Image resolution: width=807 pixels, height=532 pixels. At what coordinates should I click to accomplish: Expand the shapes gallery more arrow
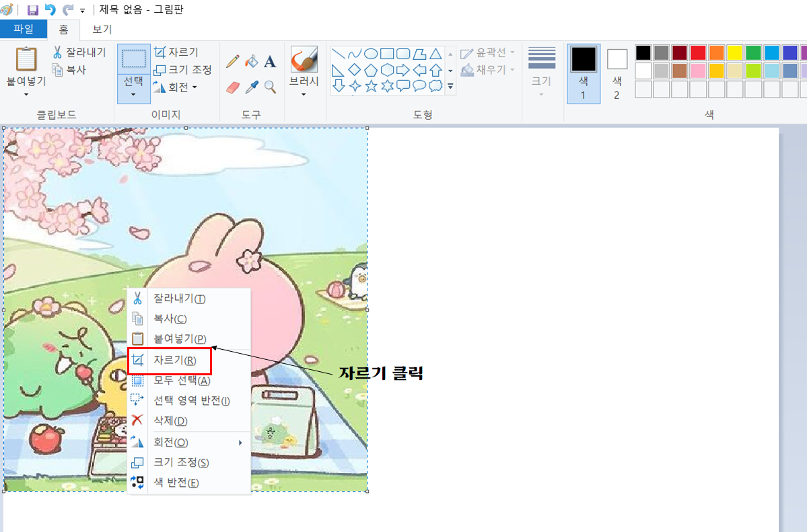[x=450, y=87]
